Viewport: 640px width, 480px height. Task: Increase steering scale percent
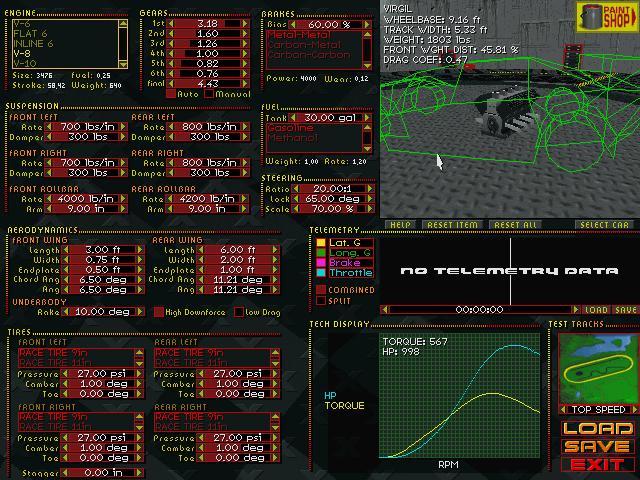370,209
